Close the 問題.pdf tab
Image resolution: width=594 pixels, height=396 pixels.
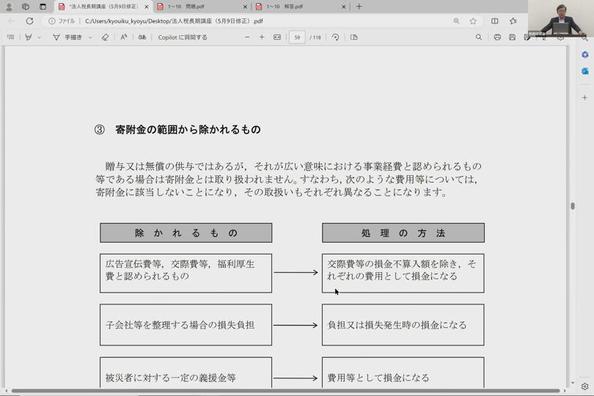point(245,7)
